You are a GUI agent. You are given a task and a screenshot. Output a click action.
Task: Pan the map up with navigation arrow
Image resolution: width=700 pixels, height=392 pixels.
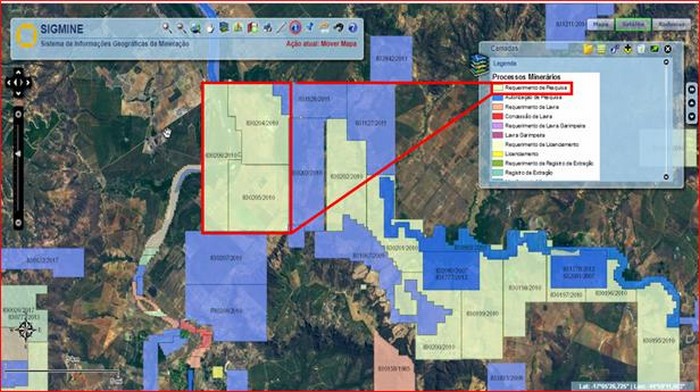pyautogui.click(x=18, y=72)
